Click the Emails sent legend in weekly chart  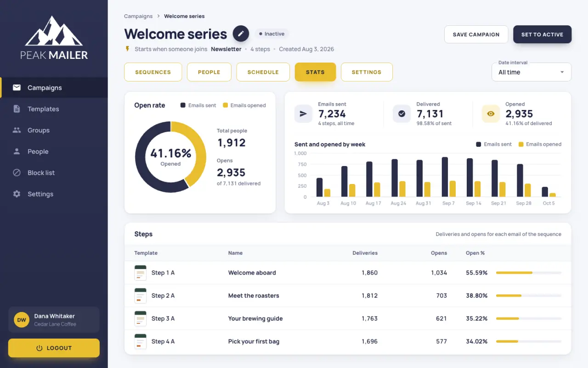[x=494, y=144]
